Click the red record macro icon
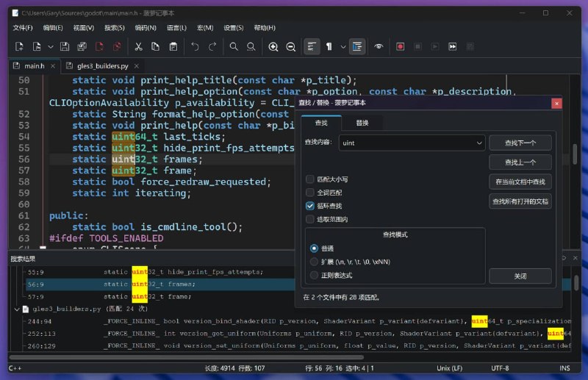The width and height of the screenshot is (588, 380). (400, 46)
